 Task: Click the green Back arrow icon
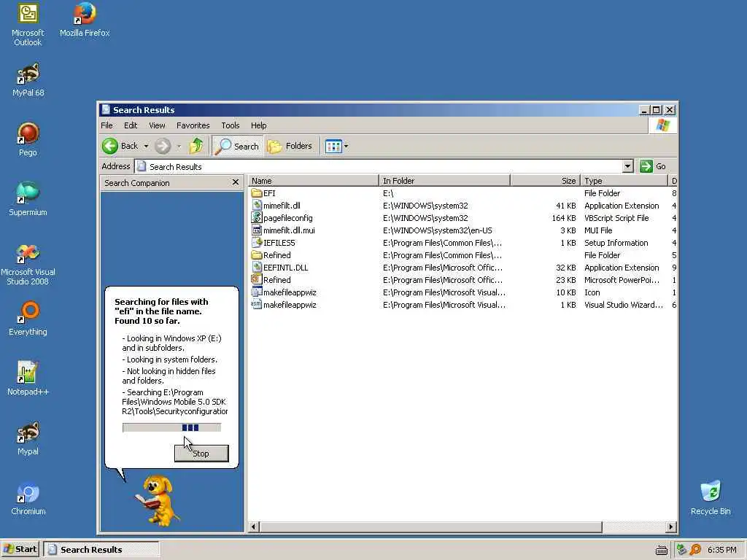pos(110,146)
